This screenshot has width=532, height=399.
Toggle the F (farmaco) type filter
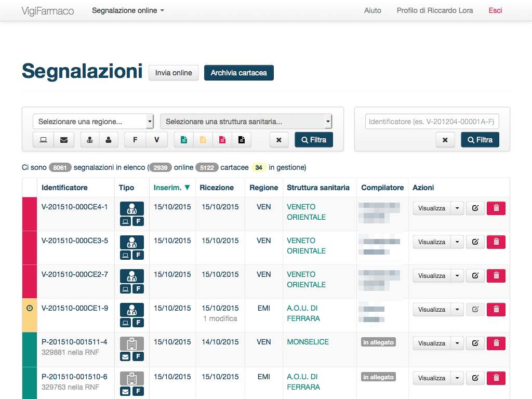tap(135, 140)
